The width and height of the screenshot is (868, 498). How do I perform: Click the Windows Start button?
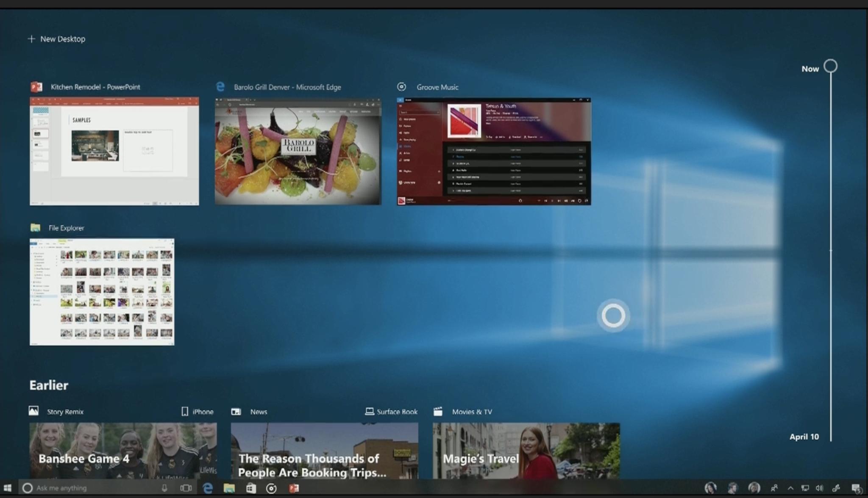tap(7, 488)
